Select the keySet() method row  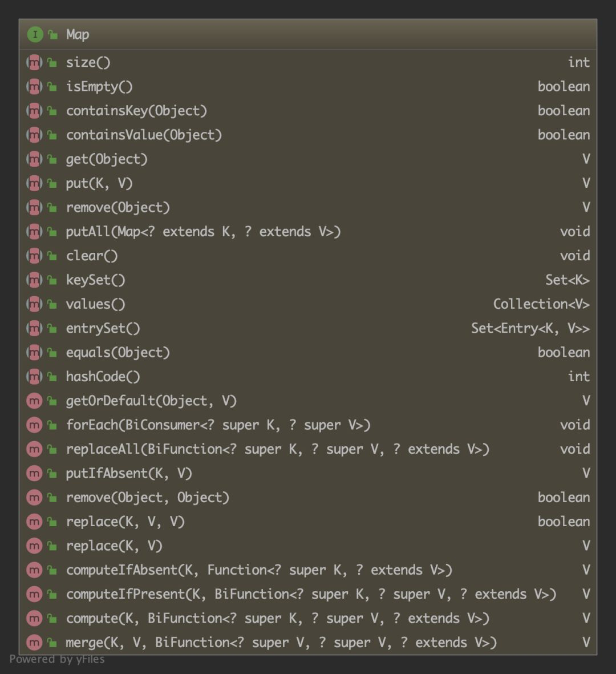[x=95, y=280]
